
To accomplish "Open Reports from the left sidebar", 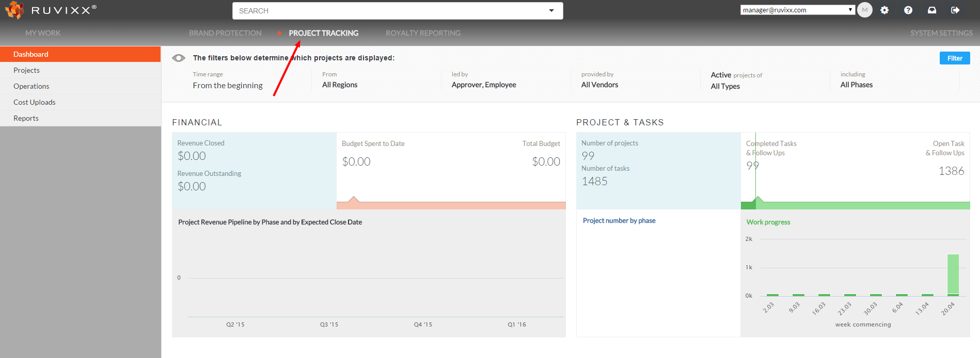I will [x=26, y=118].
